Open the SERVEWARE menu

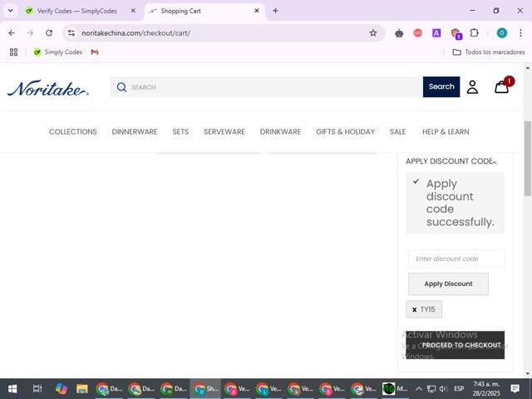[224, 131]
